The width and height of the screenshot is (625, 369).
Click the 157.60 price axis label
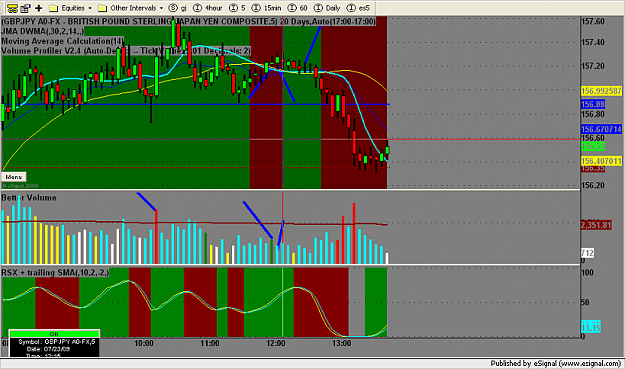(x=593, y=22)
